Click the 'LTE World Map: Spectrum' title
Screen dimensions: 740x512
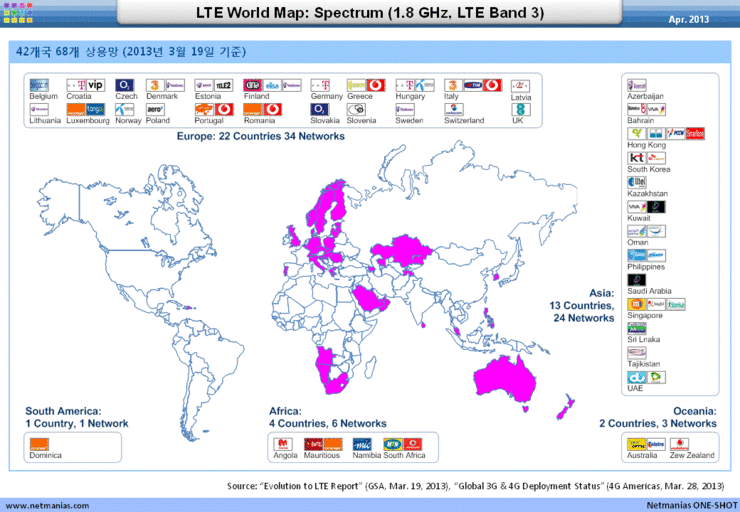point(370,12)
